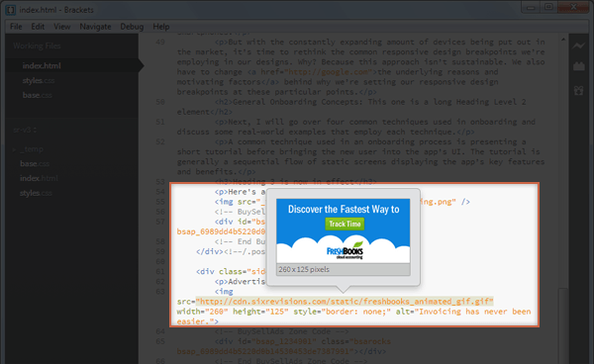Click the Track Time button in preview
This screenshot has height=364, width=594.
[345, 224]
